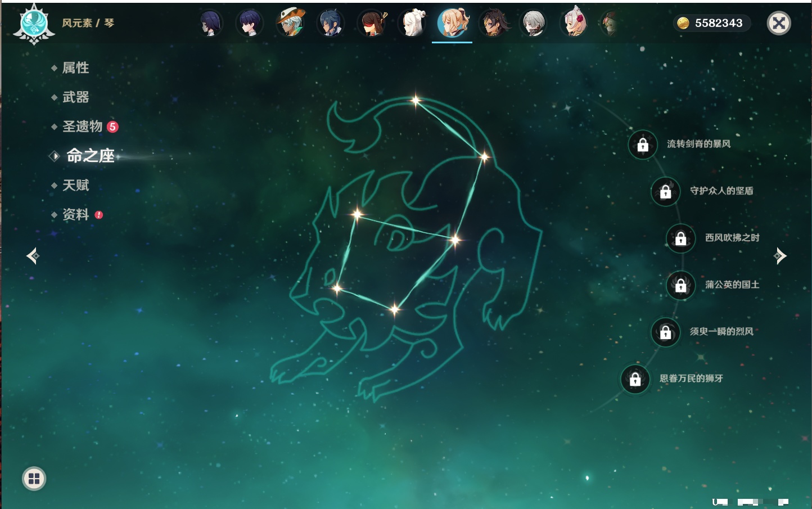Viewport: 812px width, 509px height.
Task: Go to next character with right arrow
Action: [x=780, y=256]
